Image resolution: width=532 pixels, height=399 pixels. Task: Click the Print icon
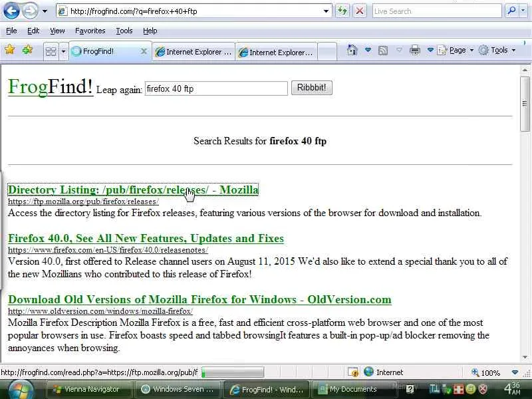tap(414, 51)
